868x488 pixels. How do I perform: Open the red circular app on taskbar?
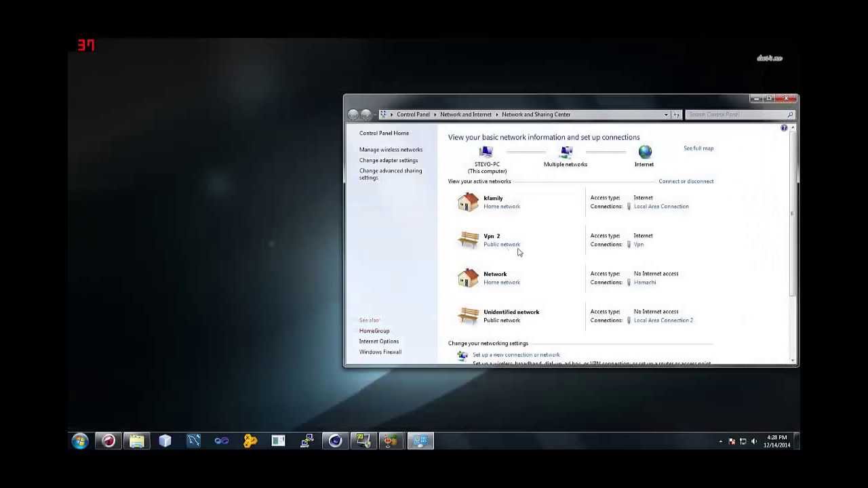[108, 441]
